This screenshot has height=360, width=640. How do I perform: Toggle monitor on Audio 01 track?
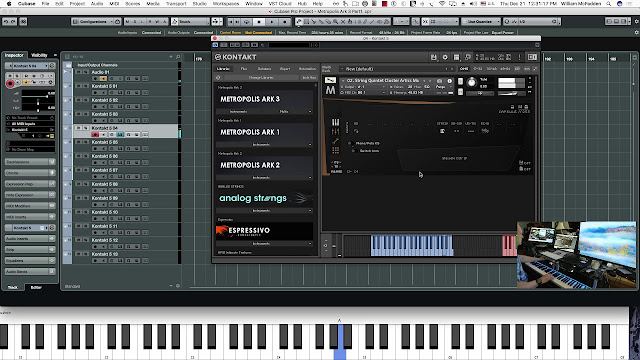(103, 78)
